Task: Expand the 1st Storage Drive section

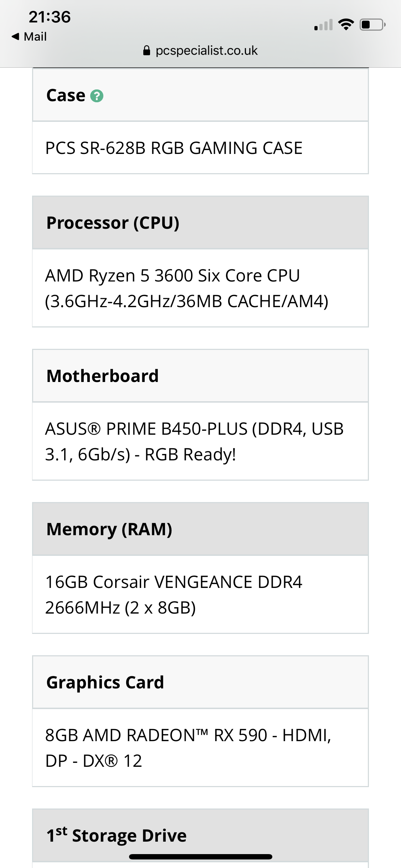Action: (200, 836)
